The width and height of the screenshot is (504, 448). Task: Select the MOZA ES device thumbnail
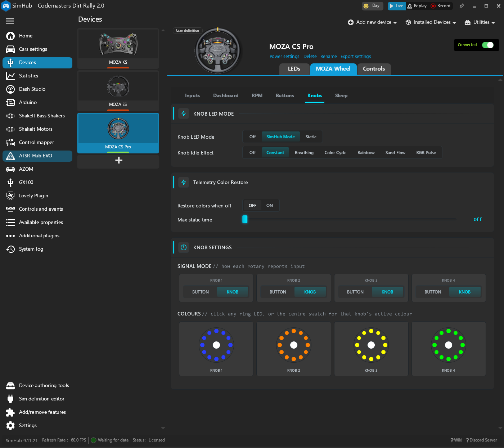[x=118, y=91]
